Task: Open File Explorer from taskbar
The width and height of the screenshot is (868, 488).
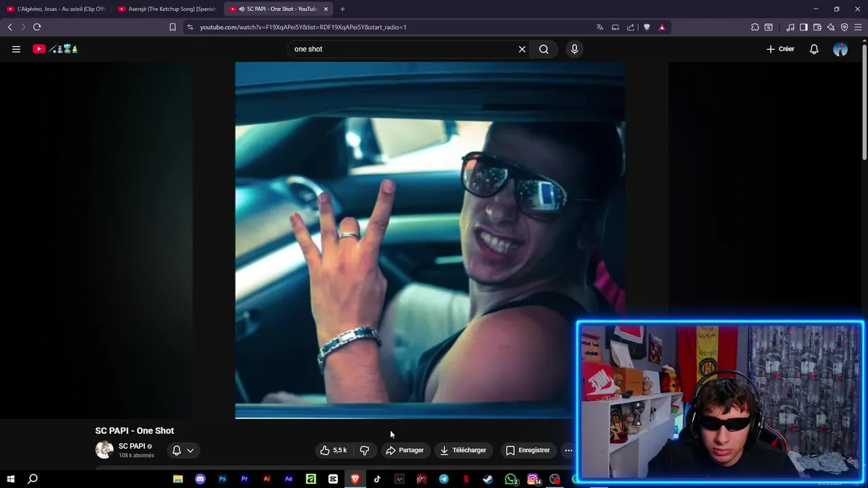Action: pos(178,479)
